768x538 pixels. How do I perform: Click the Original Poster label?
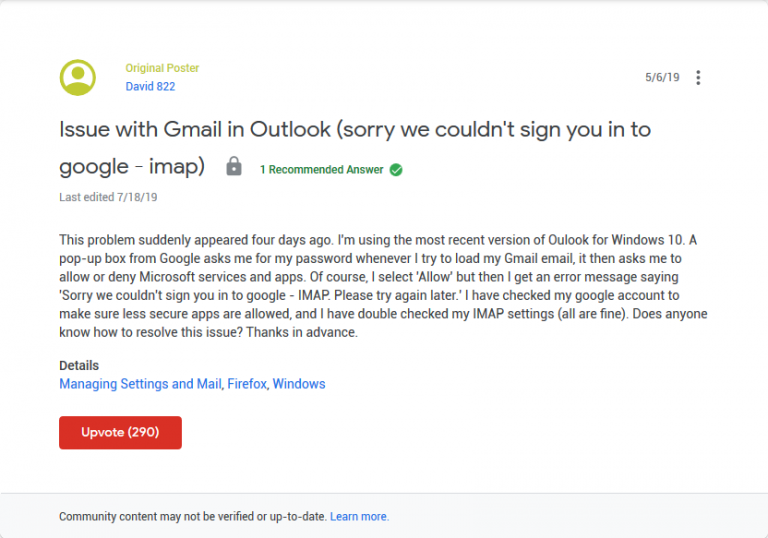click(162, 68)
